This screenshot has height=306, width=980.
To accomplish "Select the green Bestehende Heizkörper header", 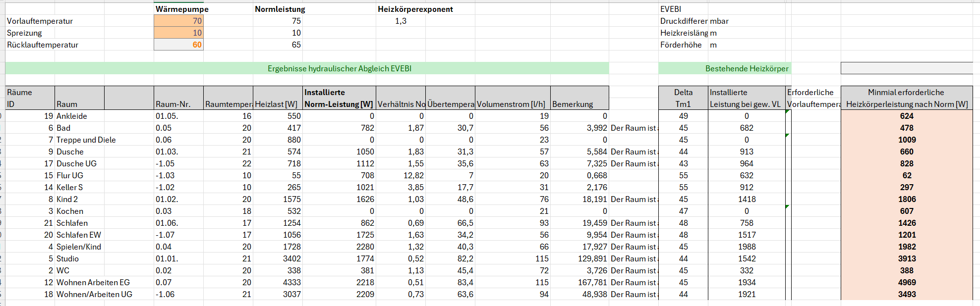I will click(x=746, y=68).
